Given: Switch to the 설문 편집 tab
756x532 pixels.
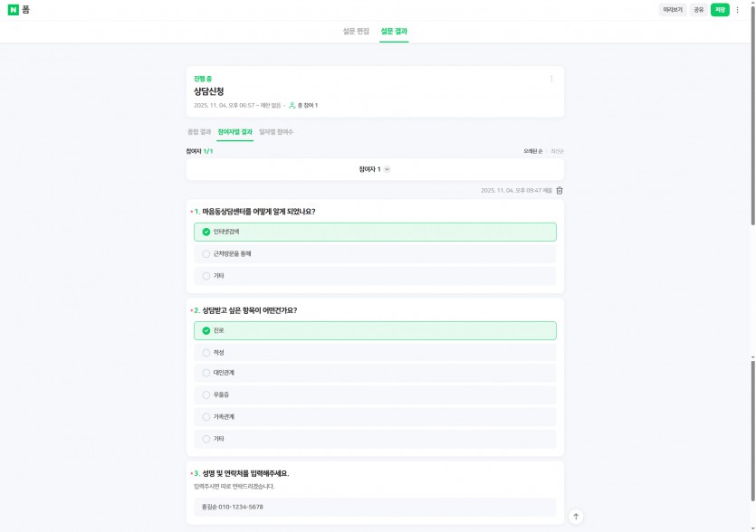Looking at the screenshot, I should (356, 32).
